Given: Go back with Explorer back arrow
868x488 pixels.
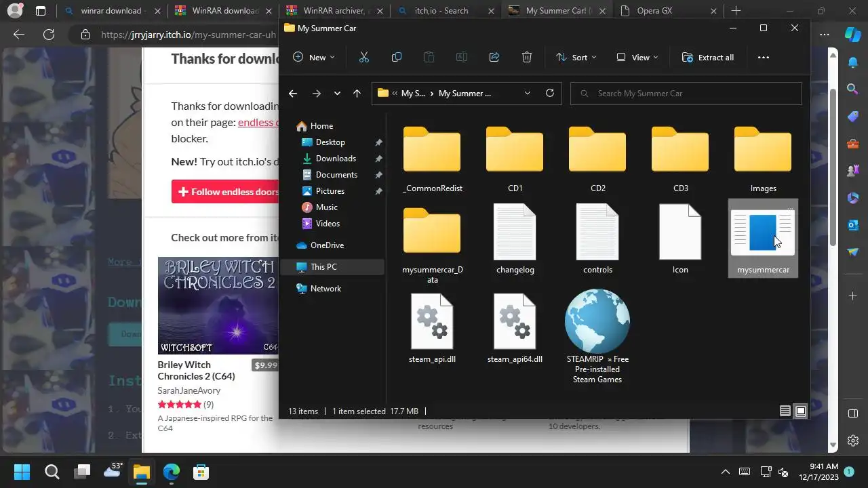Looking at the screenshot, I should [x=293, y=94].
